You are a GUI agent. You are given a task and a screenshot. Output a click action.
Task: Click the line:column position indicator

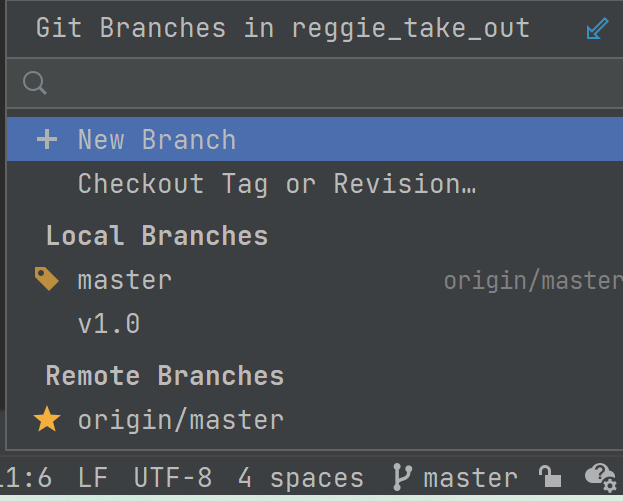tap(26, 478)
